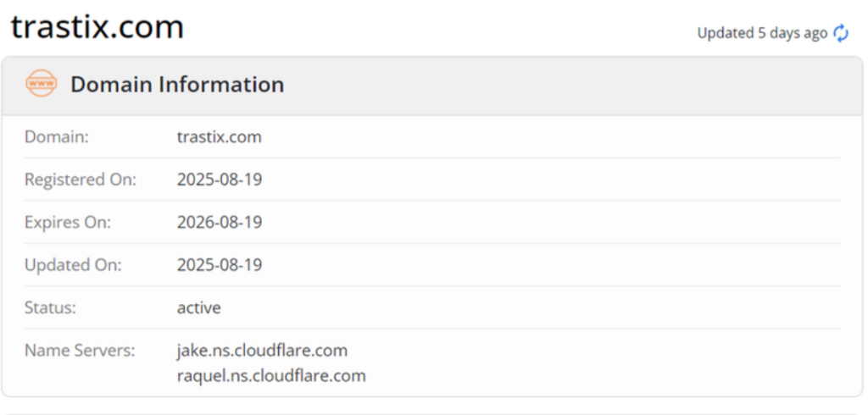Image resolution: width=868 pixels, height=415 pixels.
Task: Click the trastix.com page title
Action: click(x=97, y=28)
